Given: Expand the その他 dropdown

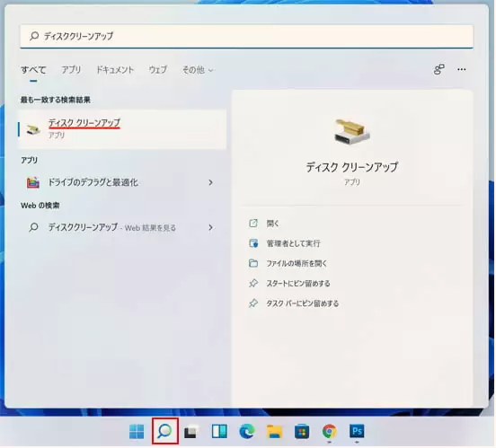Looking at the screenshot, I should pyautogui.click(x=198, y=69).
